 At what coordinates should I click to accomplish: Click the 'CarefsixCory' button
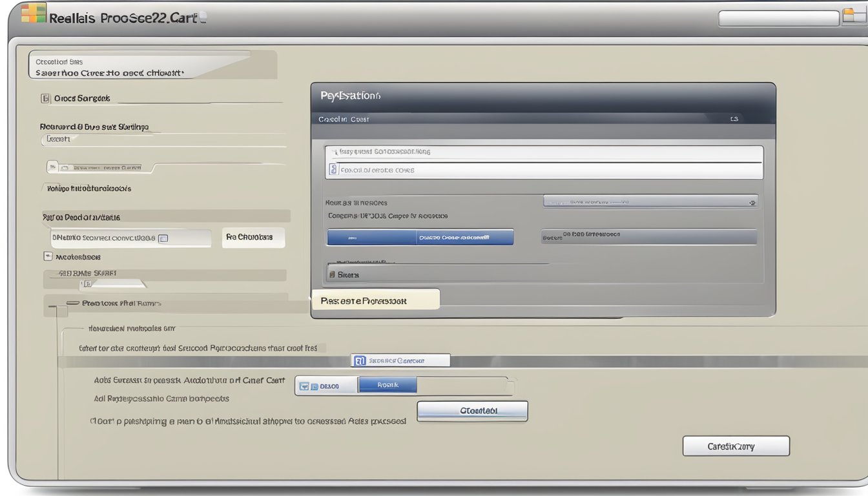(736, 446)
